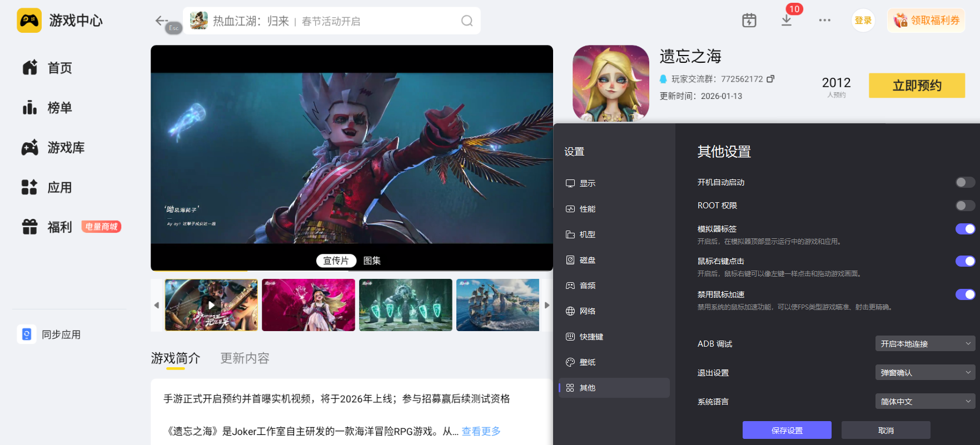This screenshot has height=445, width=980.
Task: Enable 开机自动启动 toggle
Action: click(965, 182)
